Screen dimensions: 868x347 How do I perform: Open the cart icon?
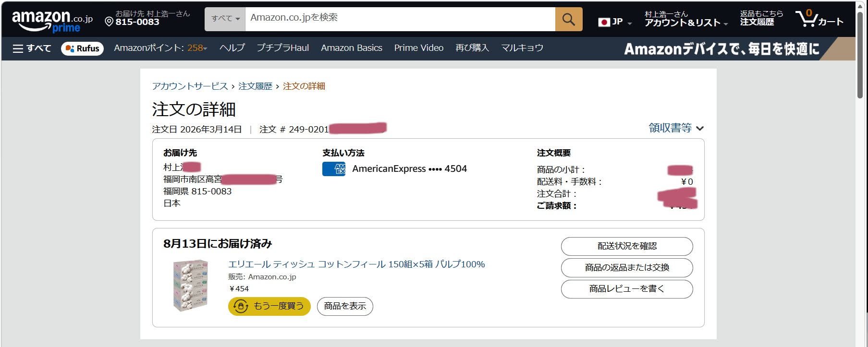click(x=819, y=19)
